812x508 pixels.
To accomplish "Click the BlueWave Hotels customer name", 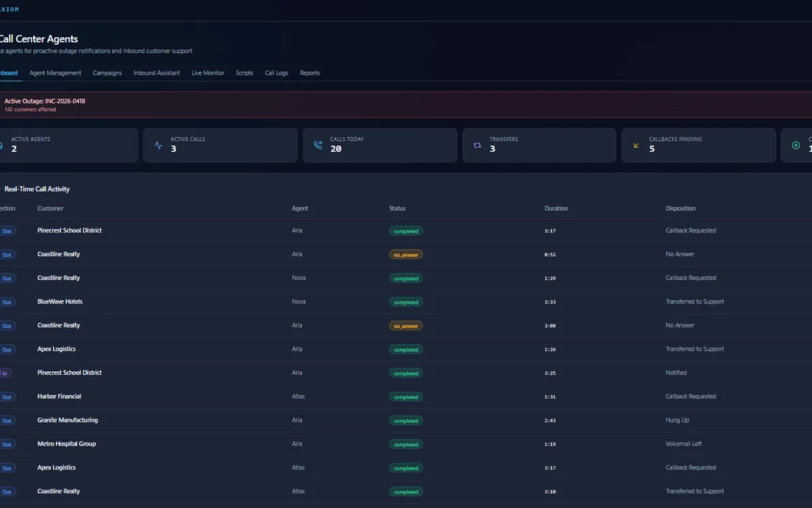I will (60, 301).
